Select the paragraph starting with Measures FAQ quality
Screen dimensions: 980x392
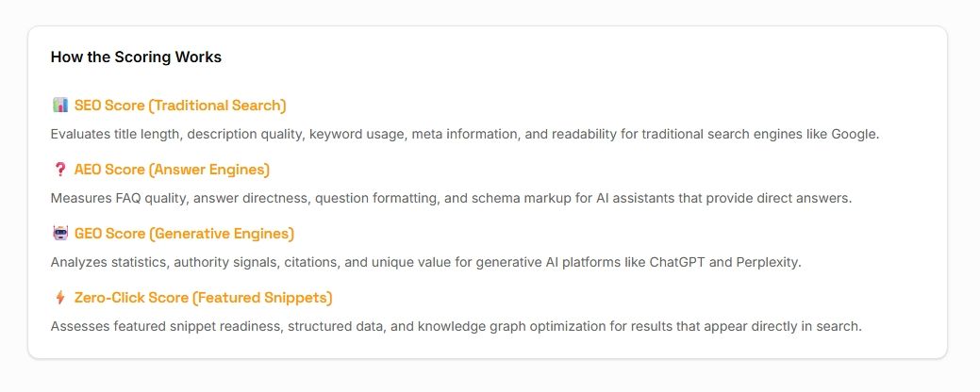[451, 199]
